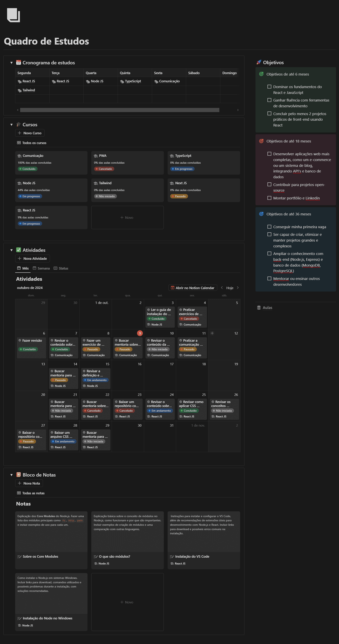
Task: Click the green target icon for 6-month goals
Action: pos(261,74)
